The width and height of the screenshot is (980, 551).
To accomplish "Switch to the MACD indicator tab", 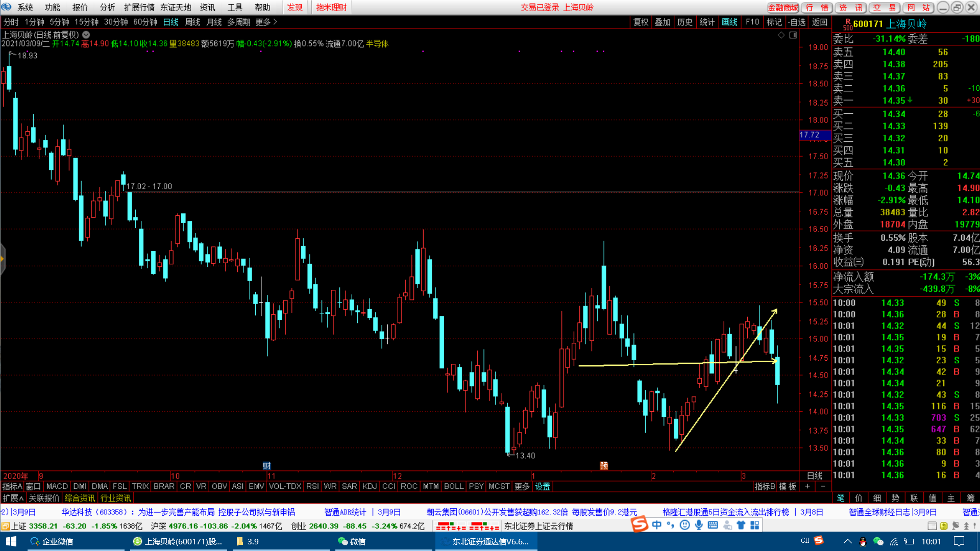I will 57,487.
